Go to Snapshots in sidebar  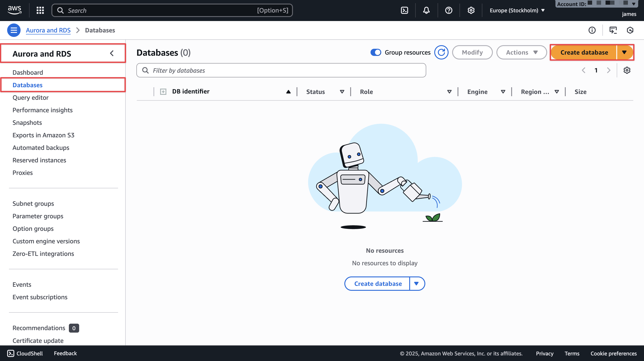[x=27, y=123]
